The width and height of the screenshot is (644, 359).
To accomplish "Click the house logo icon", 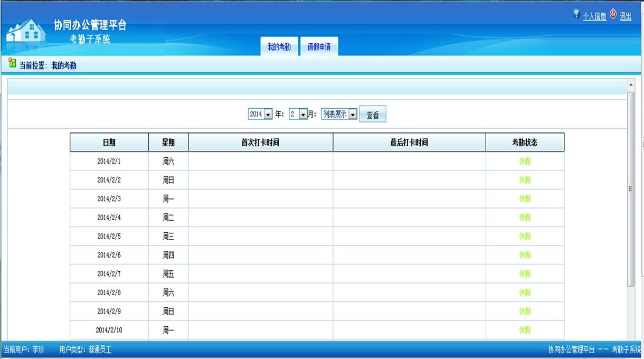I will pyautogui.click(x=26, y=31).
